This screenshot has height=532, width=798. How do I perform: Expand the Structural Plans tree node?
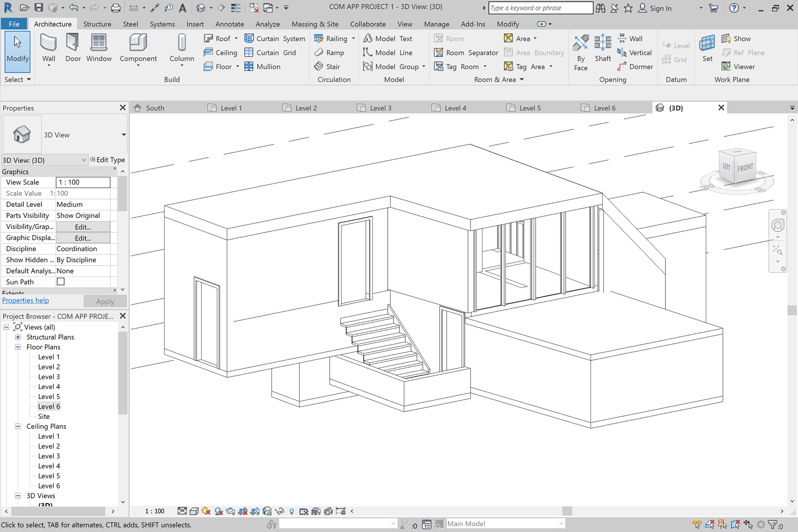click(x=18, y=337)
